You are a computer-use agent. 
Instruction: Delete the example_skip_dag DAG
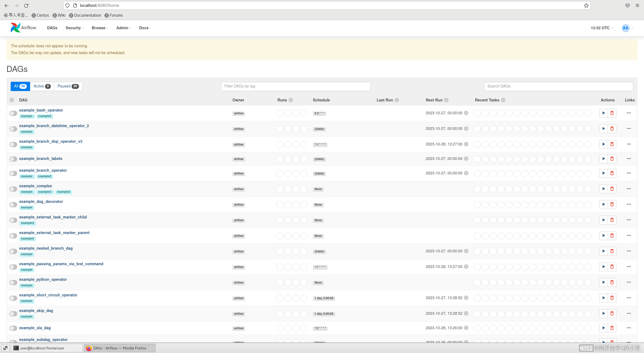[612, 313]
